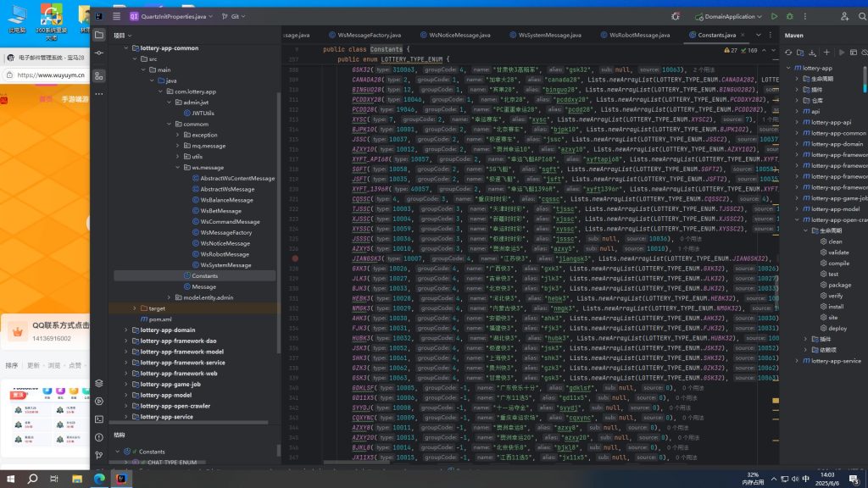Viewport: 868px width, 488px height.
Task: Switch to the WsRobotMessage.java tab
Action: point(640,36)
